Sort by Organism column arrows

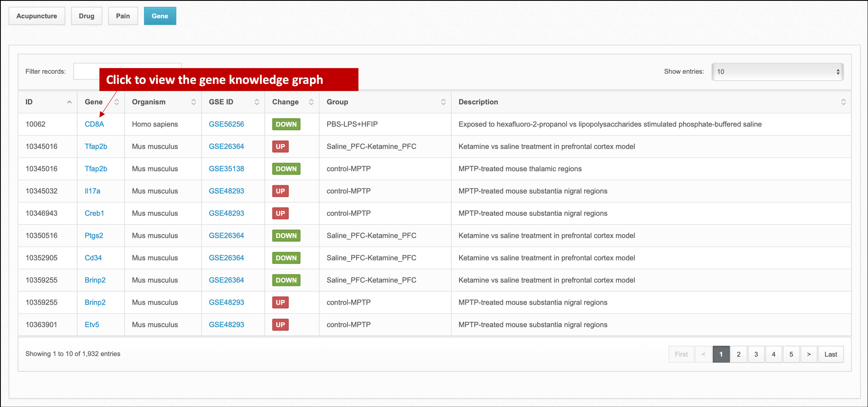193,102
